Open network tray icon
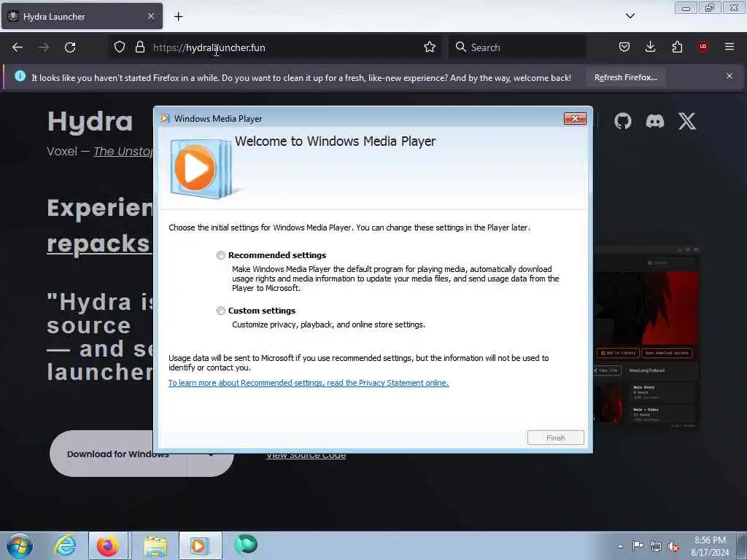Screen dimensions: 747x560 point(656,546)
